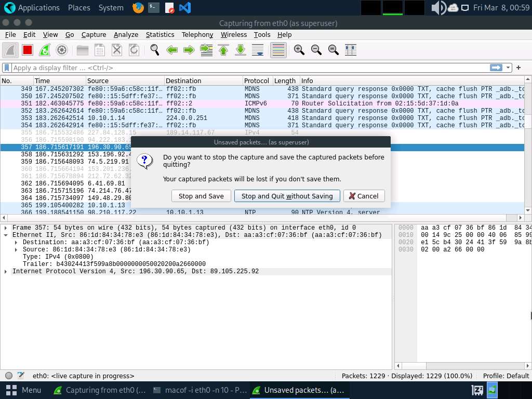Open find packet magnifier icon

[x=155, y=50]
